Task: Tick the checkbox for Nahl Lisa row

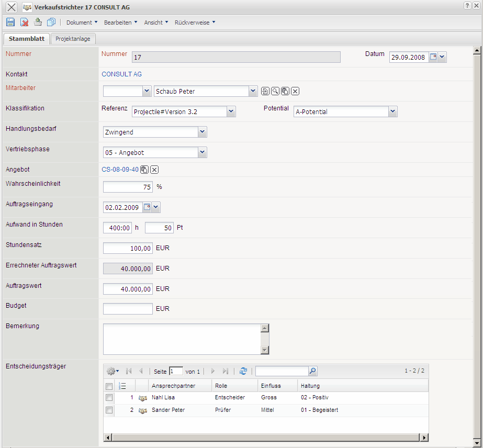Action: (109, 398)
